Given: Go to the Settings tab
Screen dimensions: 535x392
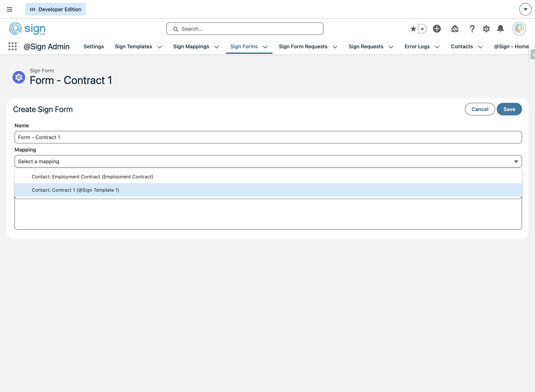Looking at the screenshot, I should [x=94, y=46].
